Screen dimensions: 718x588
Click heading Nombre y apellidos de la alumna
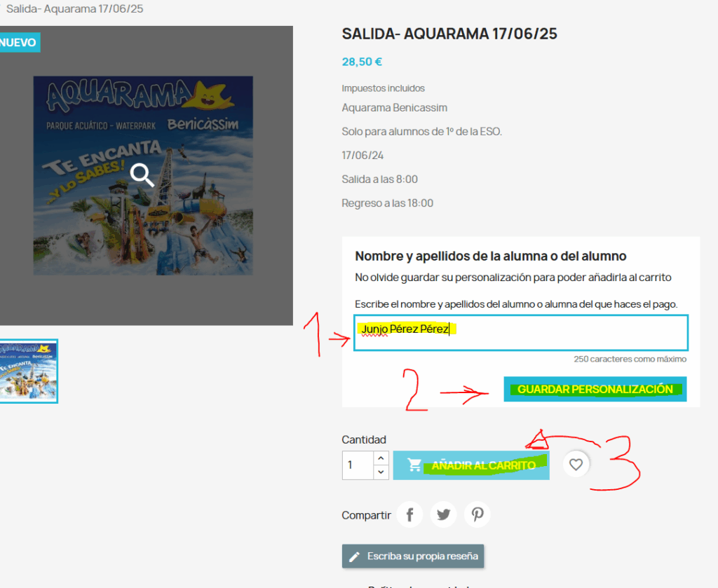[490, 257]
